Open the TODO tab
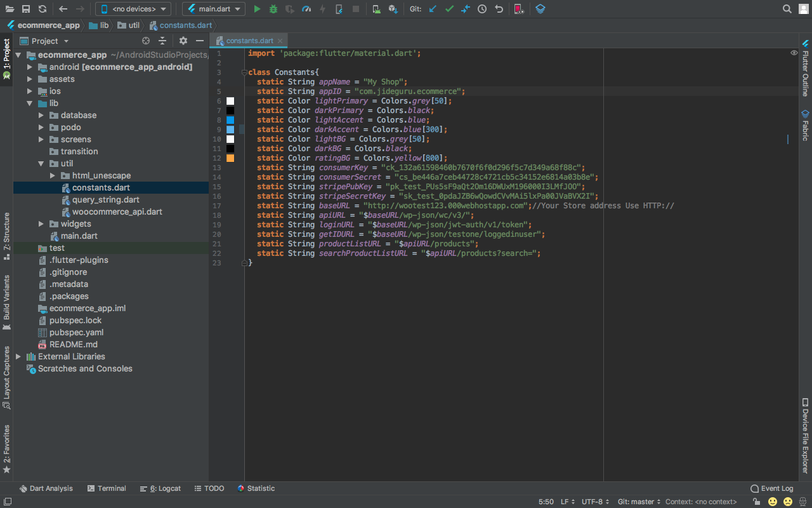812x508 pixels. 209,488
